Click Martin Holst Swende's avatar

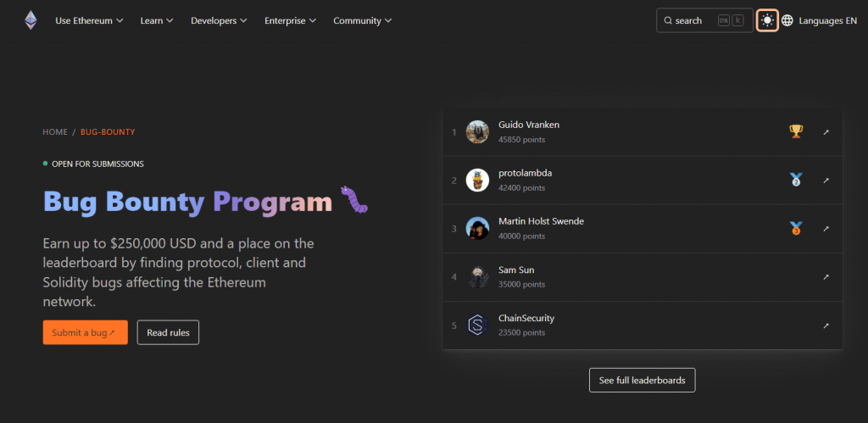pyautogui.click(x=477, y=228)
